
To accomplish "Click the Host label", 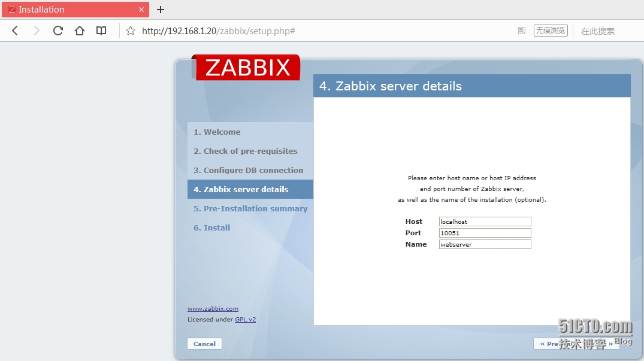I will coord(413,222).
